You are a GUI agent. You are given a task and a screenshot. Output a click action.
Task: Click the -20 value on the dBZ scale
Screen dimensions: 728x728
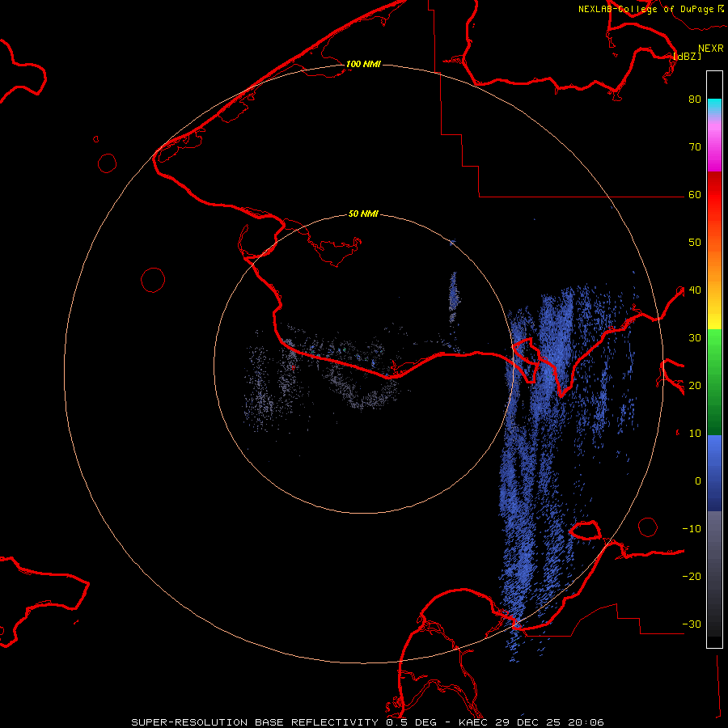[x=692, y=577]
